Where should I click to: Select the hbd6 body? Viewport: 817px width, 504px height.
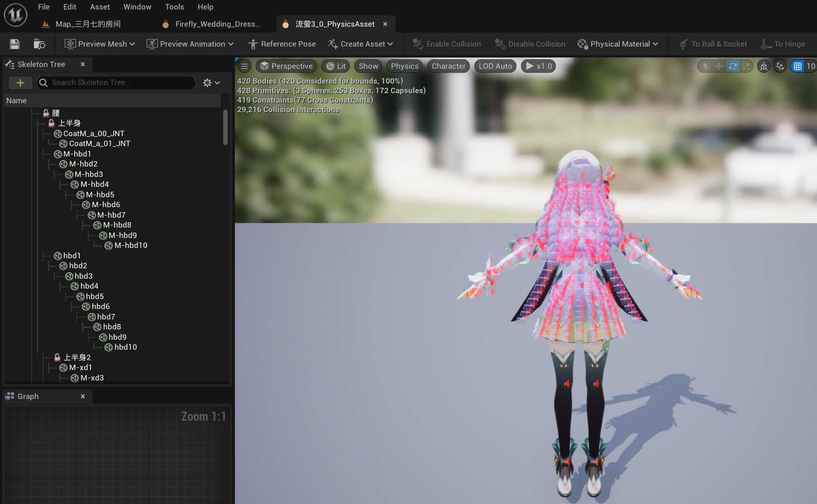tap(100, 306)
